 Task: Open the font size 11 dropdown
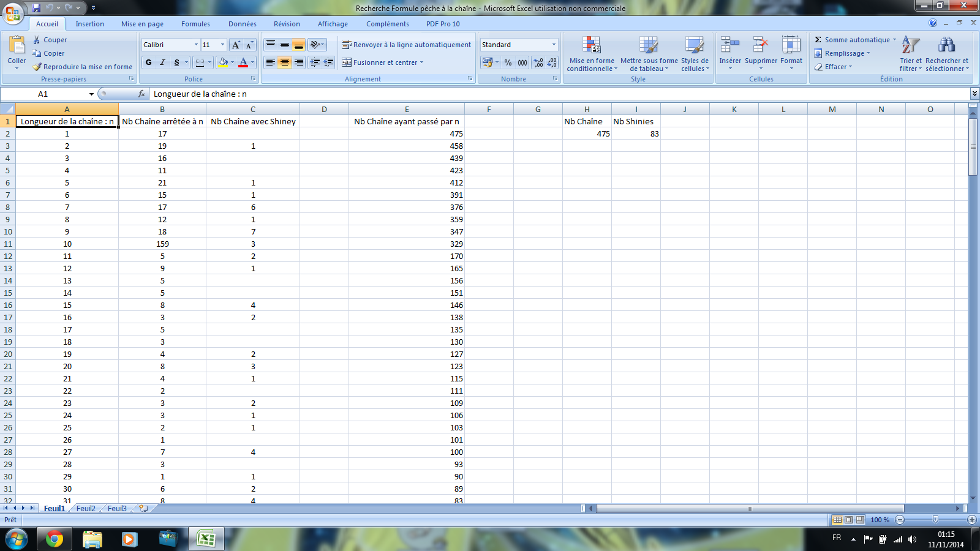(222, 45)
